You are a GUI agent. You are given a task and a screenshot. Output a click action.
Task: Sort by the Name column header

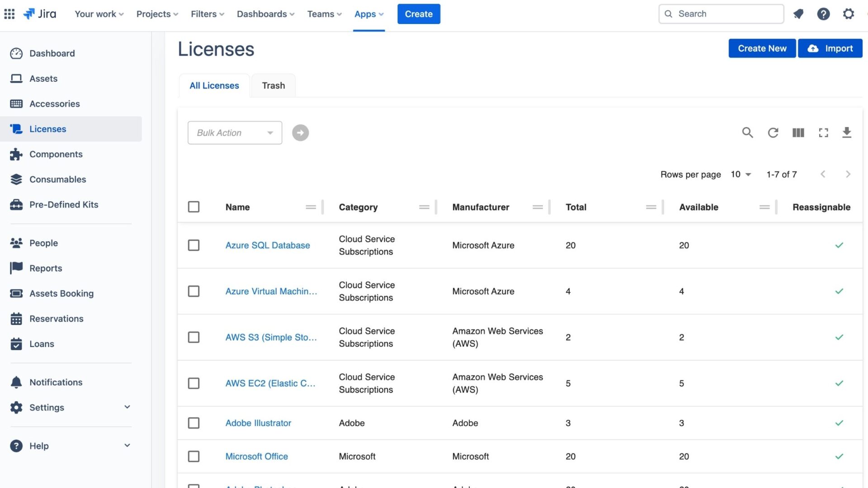237,207
